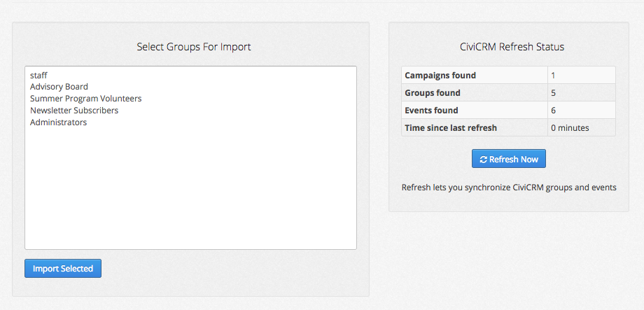The width and height of the screenshot is (644, 310).
Task: Click the Events found value 6
Action: click(582, 110)
